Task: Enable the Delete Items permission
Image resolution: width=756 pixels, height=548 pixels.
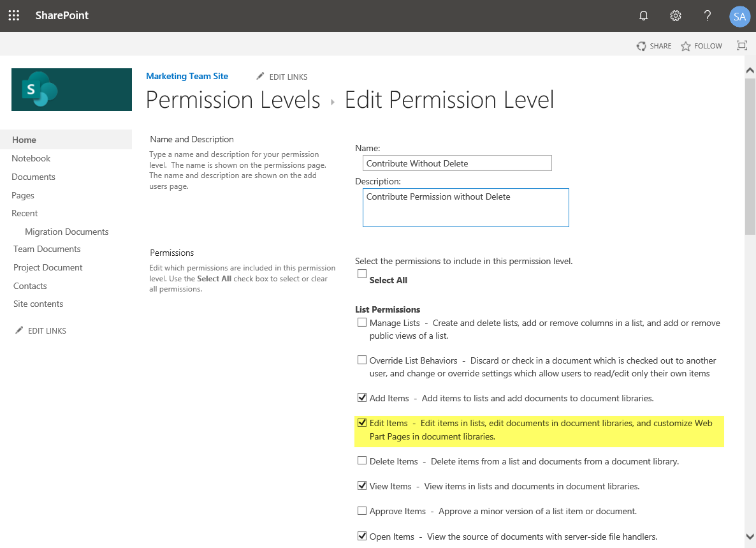Action: click(x=362, y=461)
